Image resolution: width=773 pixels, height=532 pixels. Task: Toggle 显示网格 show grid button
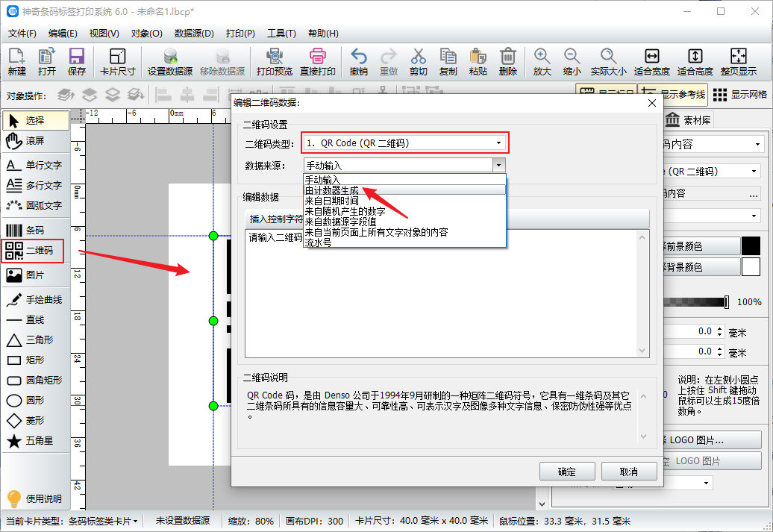(739, 94)
